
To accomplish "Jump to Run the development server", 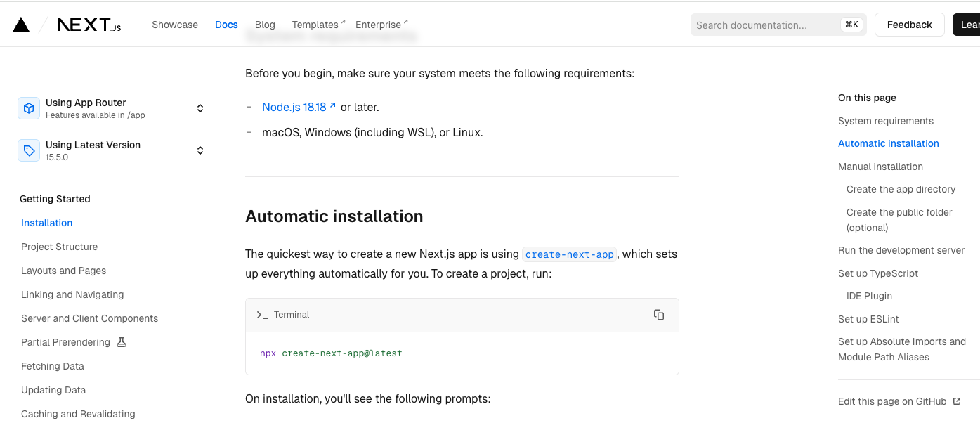I will pos(901,250).
